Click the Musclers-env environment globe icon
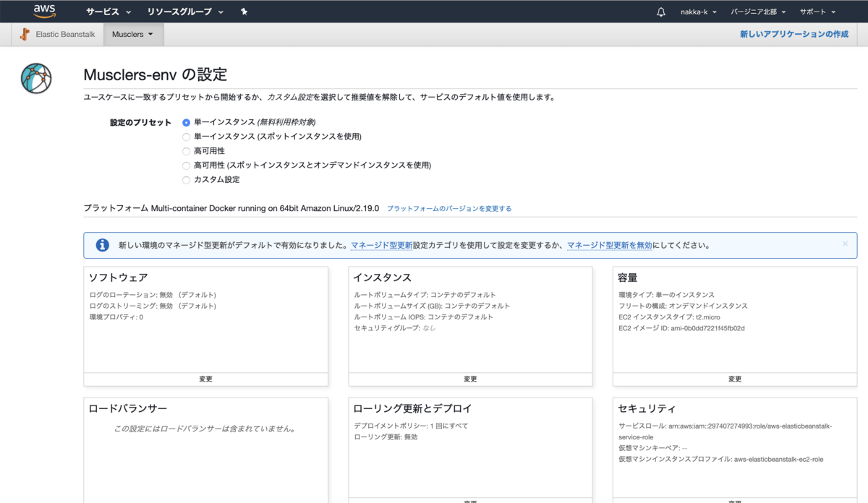 [36, 78]
